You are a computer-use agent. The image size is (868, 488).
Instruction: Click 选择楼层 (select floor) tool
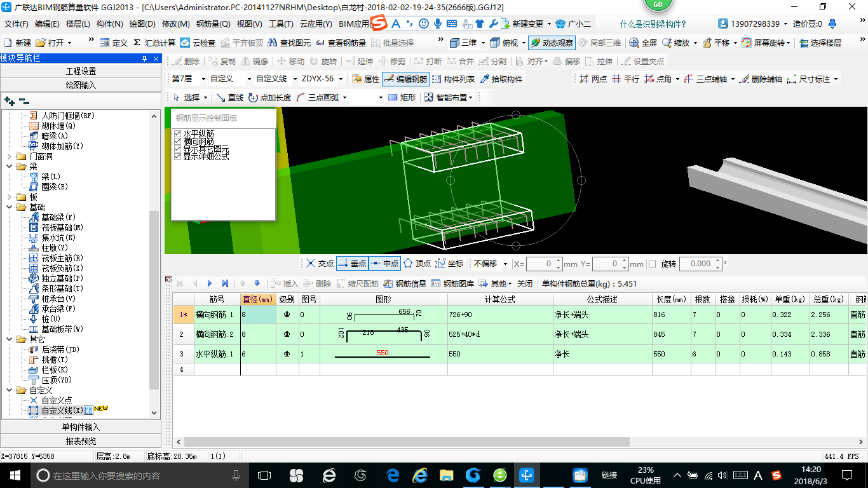[x=820, y=43]
